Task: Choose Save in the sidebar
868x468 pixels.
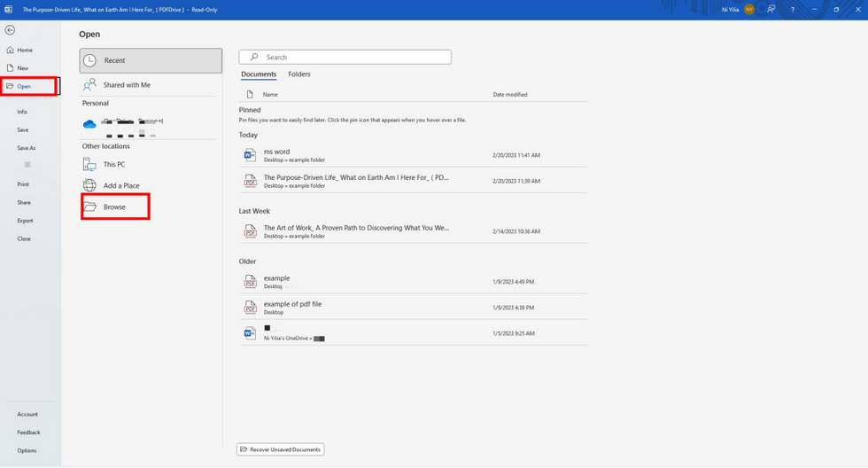Action: coord(23,129)
